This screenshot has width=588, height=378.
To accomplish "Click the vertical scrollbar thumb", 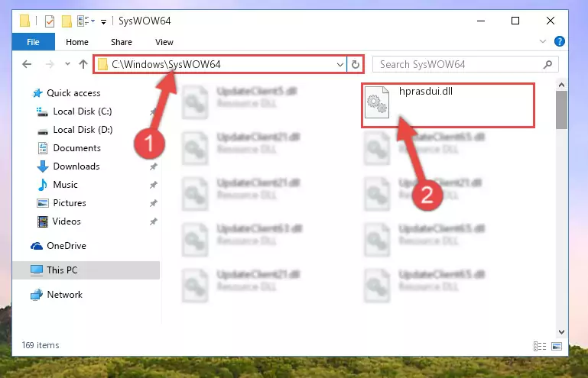I will tap(561, 110).
